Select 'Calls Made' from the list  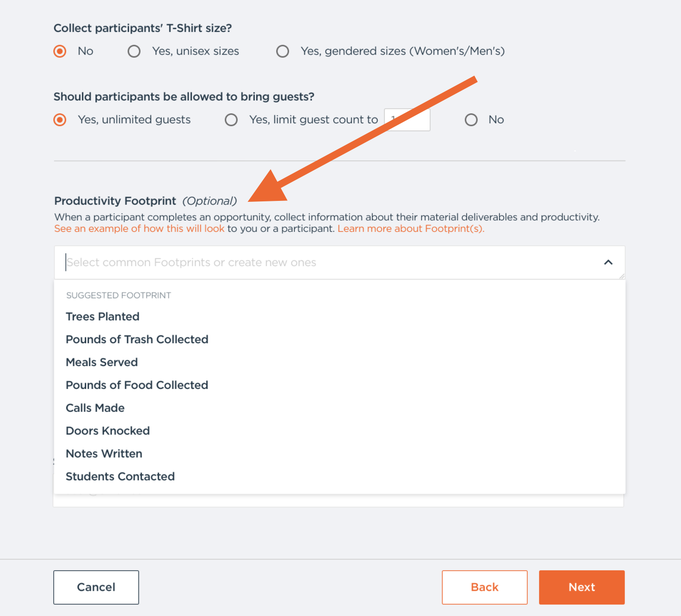pos(95,408)
